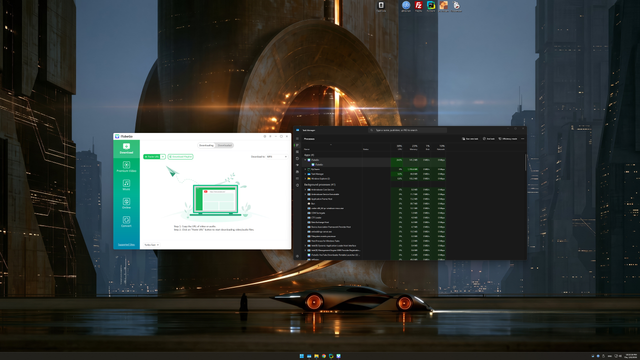This screenshot has width=640, height=360.
Task: Click Efficiency mode in Task Manager
Action: (x=508, y=139)
